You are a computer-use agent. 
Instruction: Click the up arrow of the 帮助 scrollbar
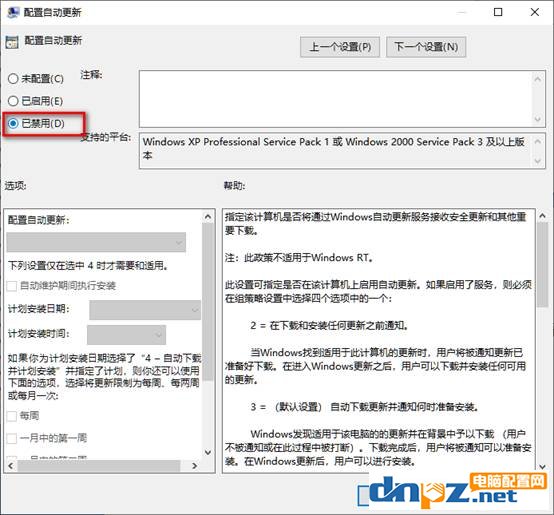click(x=542, y=215)
